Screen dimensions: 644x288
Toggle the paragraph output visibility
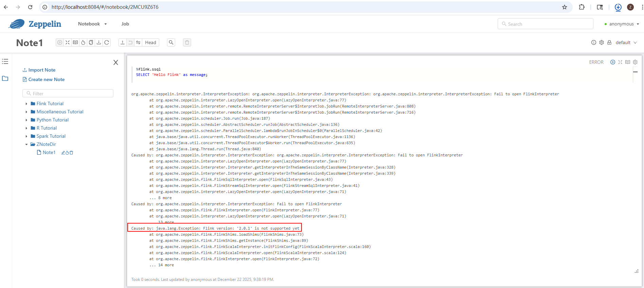(628, 62)
